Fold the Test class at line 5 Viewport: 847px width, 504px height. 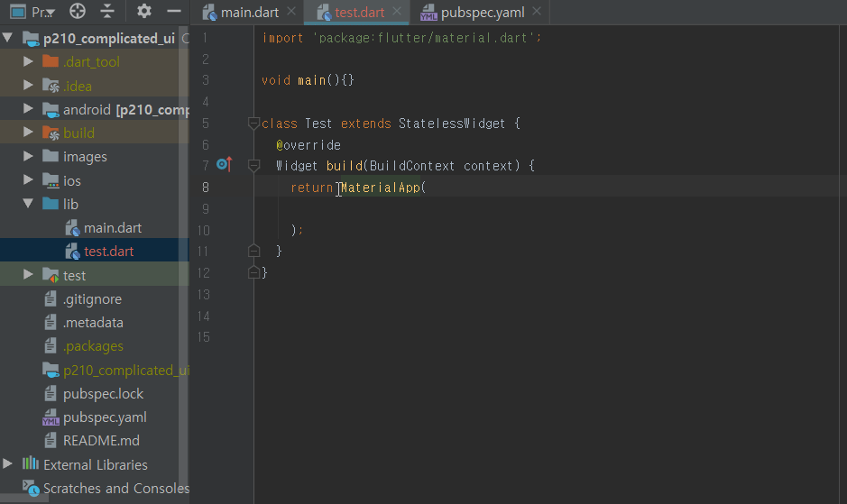pos(253,124)
